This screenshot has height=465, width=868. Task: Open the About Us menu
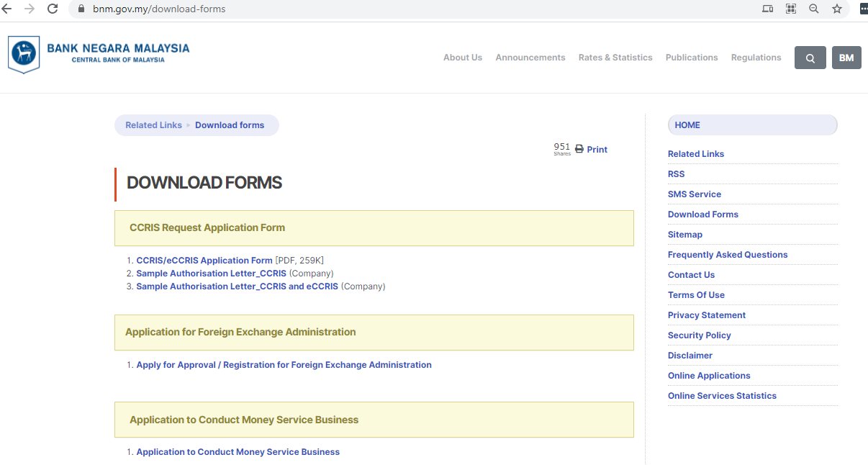click(462, 58)
